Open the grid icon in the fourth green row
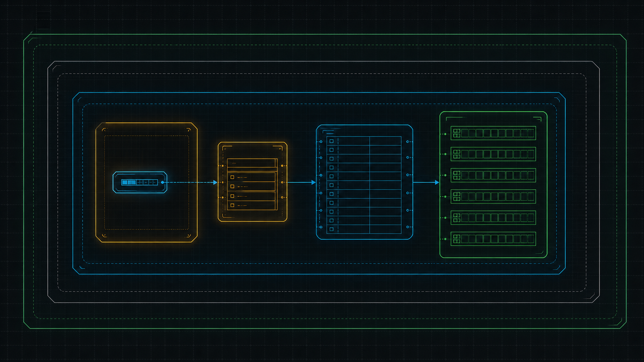The image size is (644, 362). coord(456,197)
